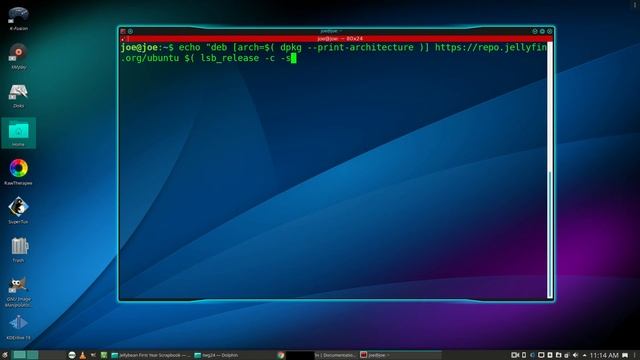Switch to the first virtual desktop in pager
The height and width of the screenshot is (360, 640).
pyautogui.click(x=19, y=355)
